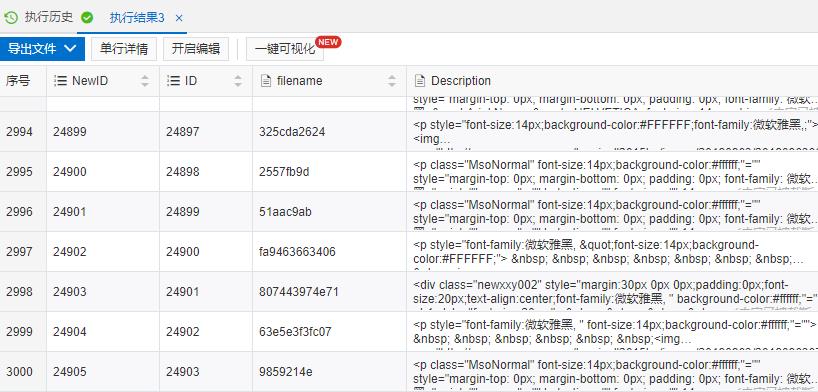The image size is (818, 392).
Task: Click NewID cell 24905
Action: coord(103,371)
